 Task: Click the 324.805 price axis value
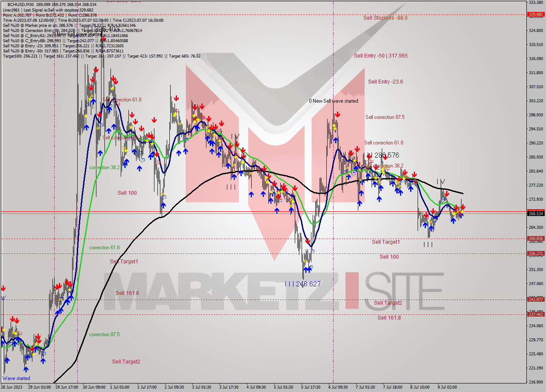click(536, 31)
